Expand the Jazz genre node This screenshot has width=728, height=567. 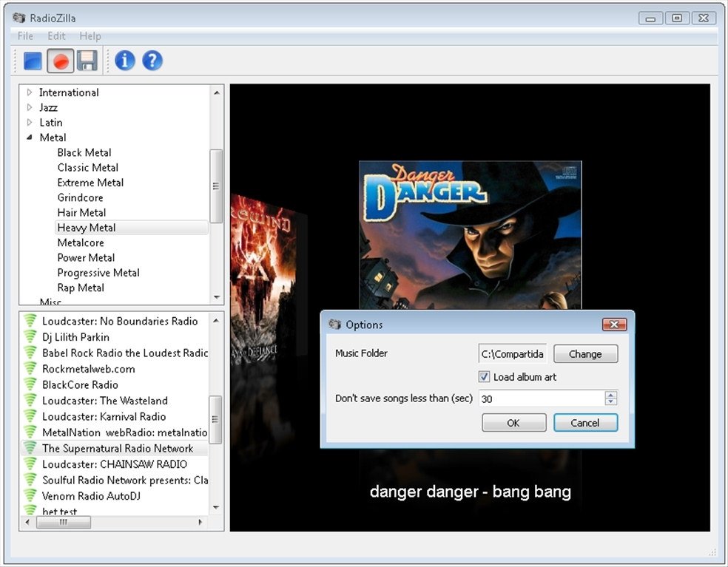click(x=30, y=107)
